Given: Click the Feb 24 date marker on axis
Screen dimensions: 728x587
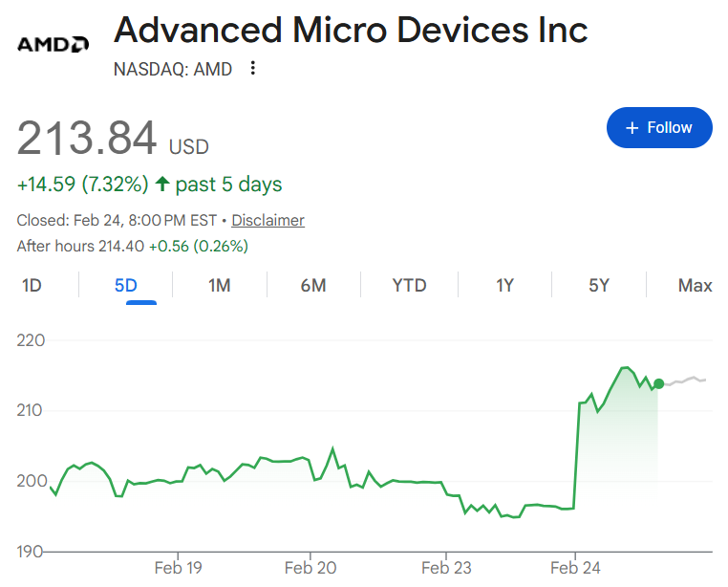Looking at the screenshot, I should pos(575,568).
